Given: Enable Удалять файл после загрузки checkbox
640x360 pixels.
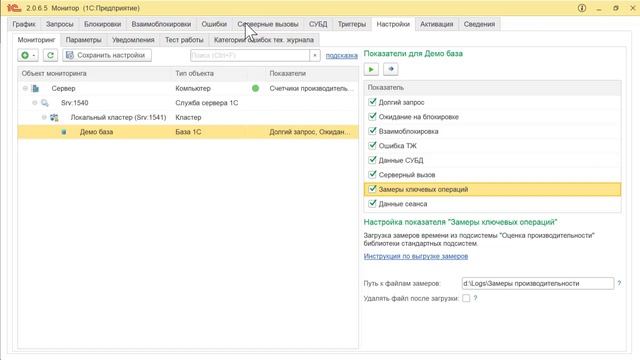Looking at the screenshot, I should coord(466,298).
